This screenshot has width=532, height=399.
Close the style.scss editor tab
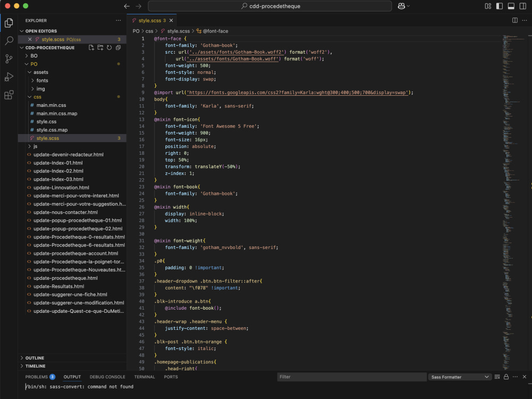171,20
